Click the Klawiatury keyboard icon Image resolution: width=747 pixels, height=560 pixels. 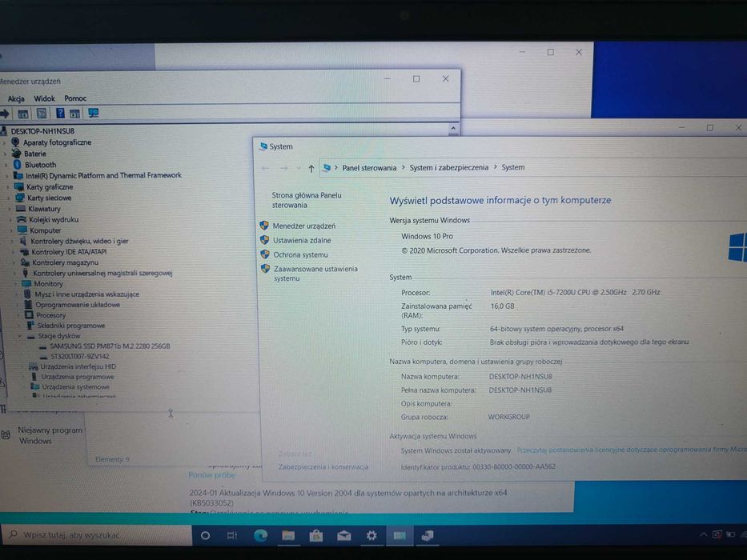(21, 208)
